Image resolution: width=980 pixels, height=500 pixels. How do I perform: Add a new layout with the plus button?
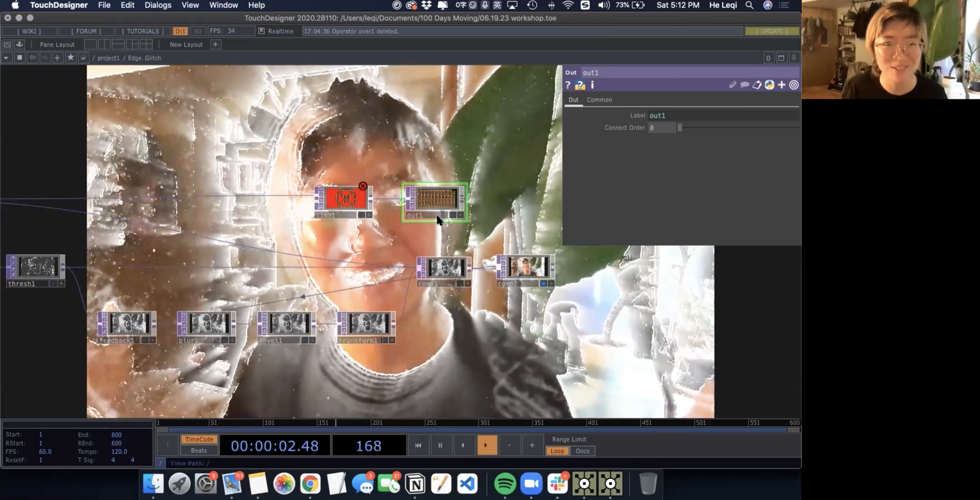point(215,44)
